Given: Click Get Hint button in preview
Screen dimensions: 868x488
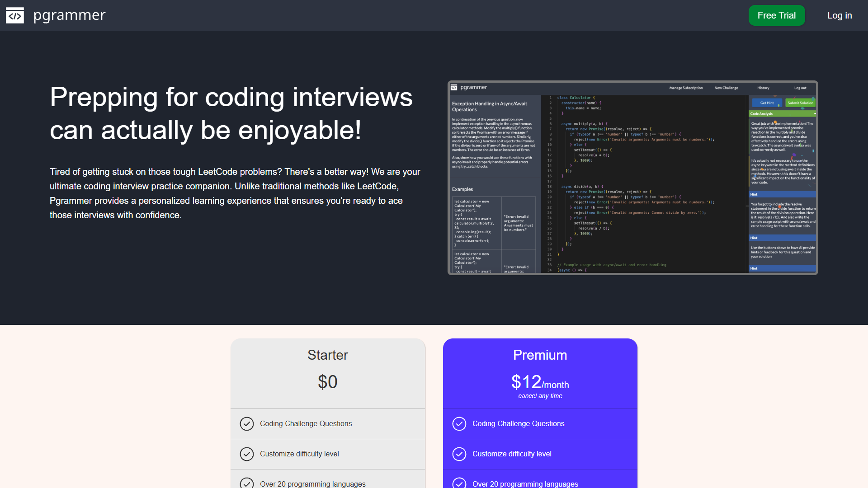Looking at the screenshot, I should pyautogui.click(x=767, y=103).
